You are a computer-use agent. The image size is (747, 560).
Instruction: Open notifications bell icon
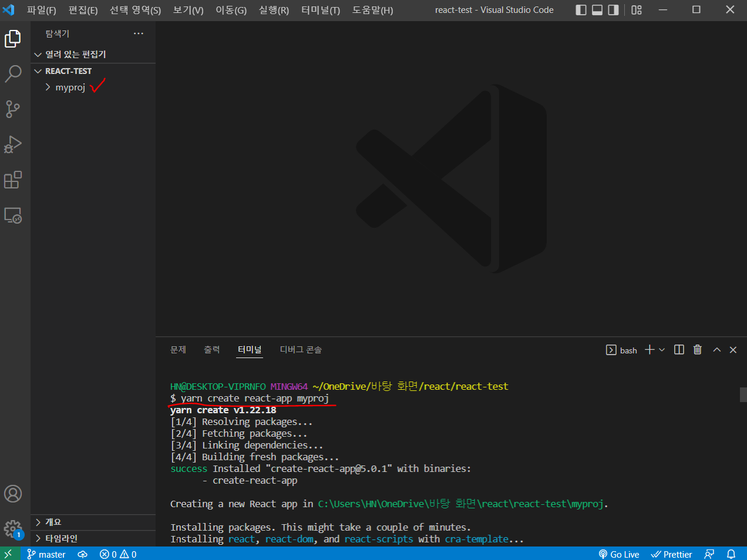731,554
